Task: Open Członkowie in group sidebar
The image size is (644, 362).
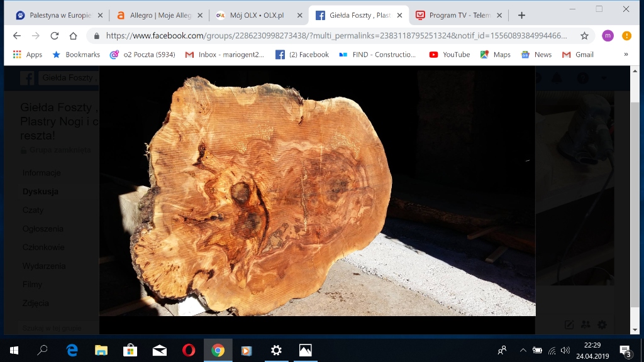Action: [43, 247]
